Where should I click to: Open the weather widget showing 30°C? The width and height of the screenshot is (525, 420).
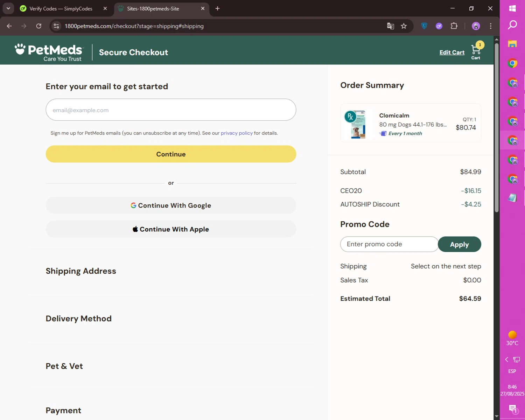(x=512, y=338)
